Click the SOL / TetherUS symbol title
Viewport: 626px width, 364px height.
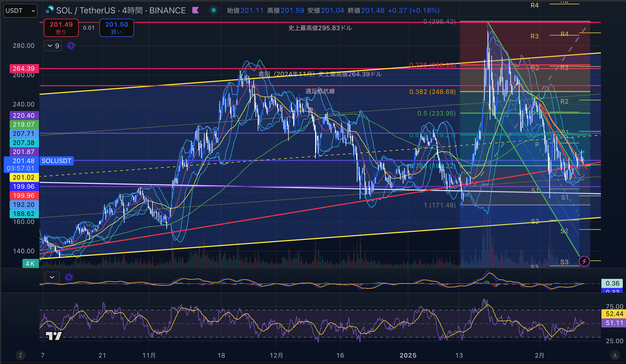coord(85,10)
